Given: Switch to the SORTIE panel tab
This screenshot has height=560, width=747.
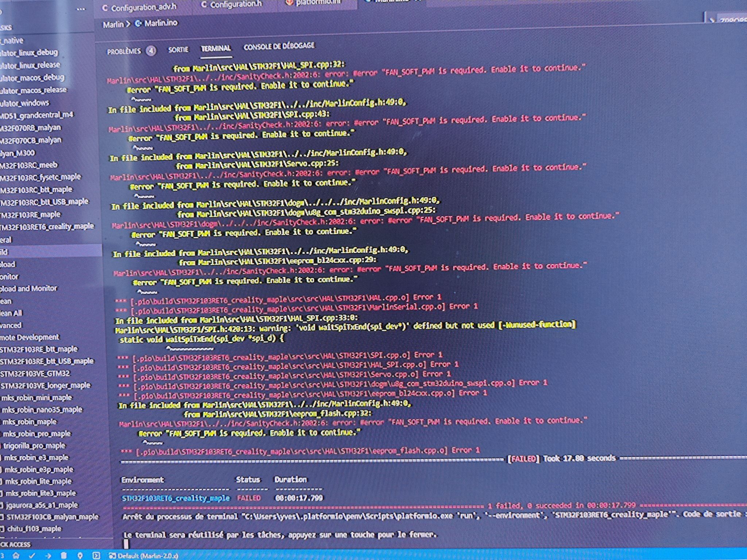Looking at the screenshot, I should pyautogui.click(x=178, y=49).
